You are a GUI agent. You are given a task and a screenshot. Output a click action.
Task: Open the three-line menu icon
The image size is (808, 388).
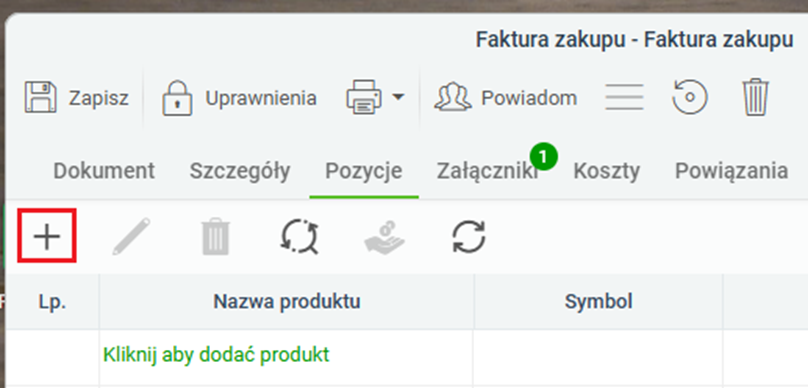[x=624, y=97]
